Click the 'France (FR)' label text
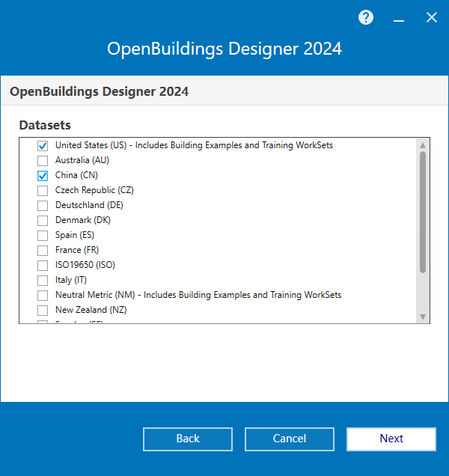449x476 pixels. (x=77, y=250)
